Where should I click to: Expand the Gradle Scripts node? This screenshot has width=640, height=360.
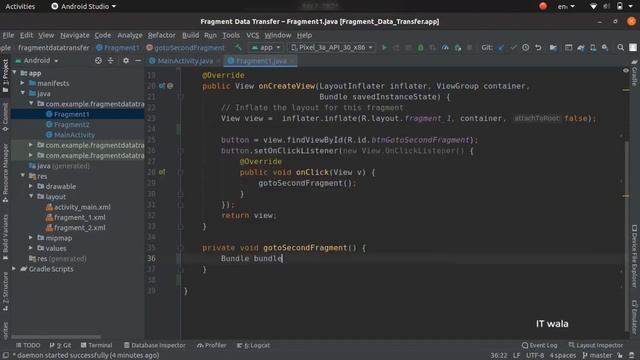click(x=15, y=269)
